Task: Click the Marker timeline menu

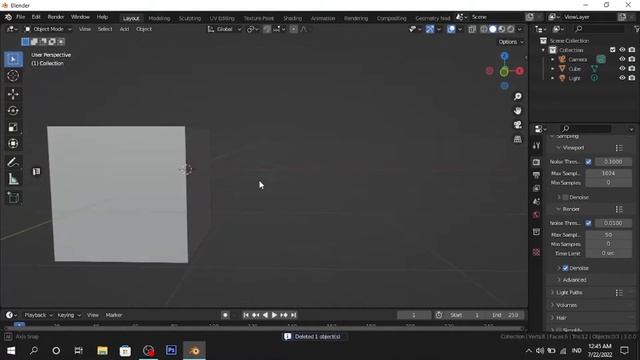Action: coord(114,315)
